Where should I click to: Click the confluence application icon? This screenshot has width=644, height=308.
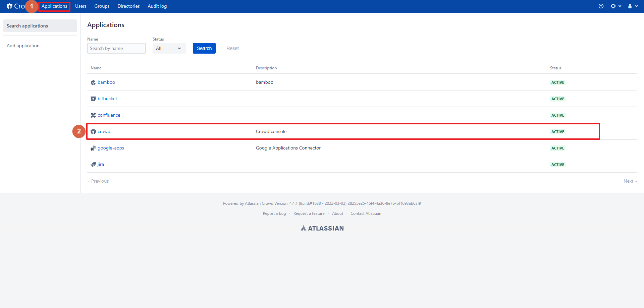click(x=93, y=115)
